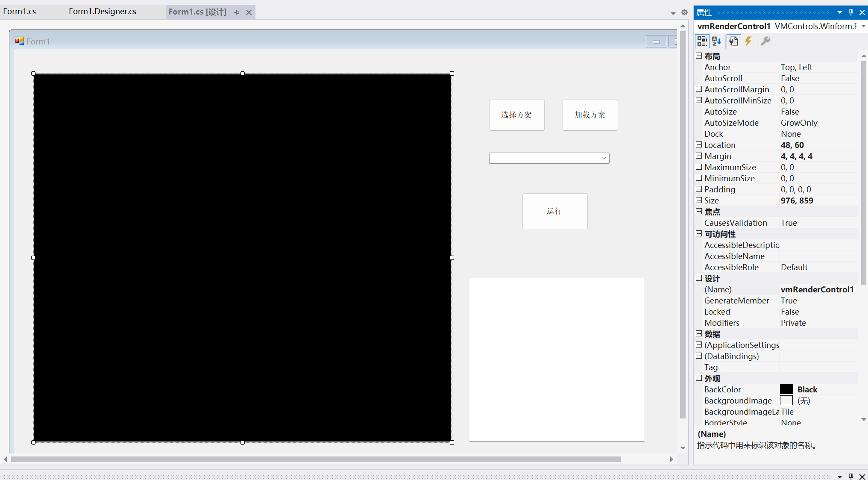Collapse the 布局 category
This screenshot has height=480, width=868.
pos(699,56)
